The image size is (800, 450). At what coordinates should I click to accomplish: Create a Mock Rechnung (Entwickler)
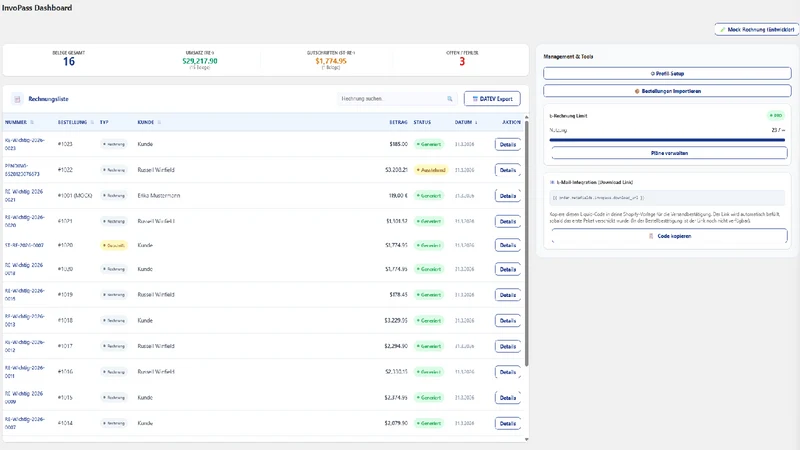[756, 30]
